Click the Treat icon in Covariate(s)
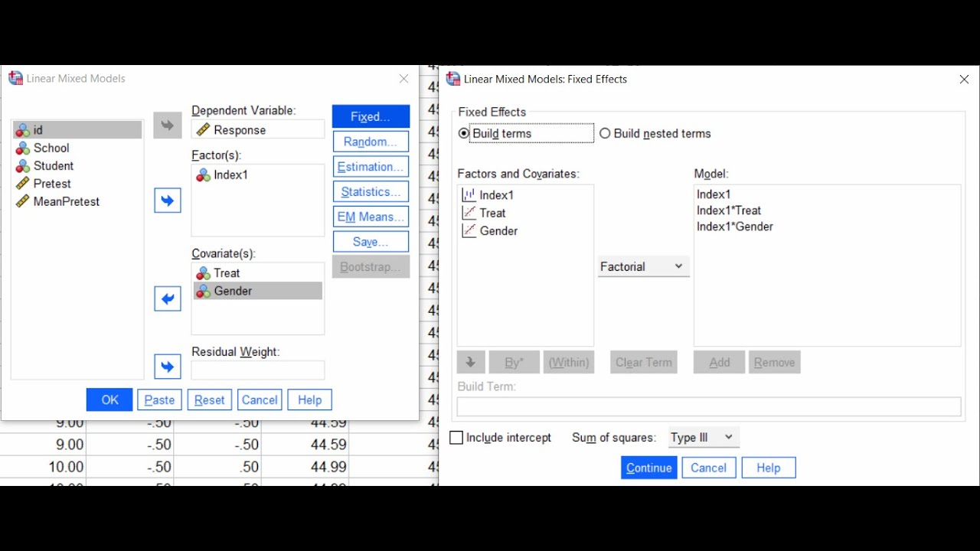The width and height of the screenshot is (980, 551). click(203, 273)
